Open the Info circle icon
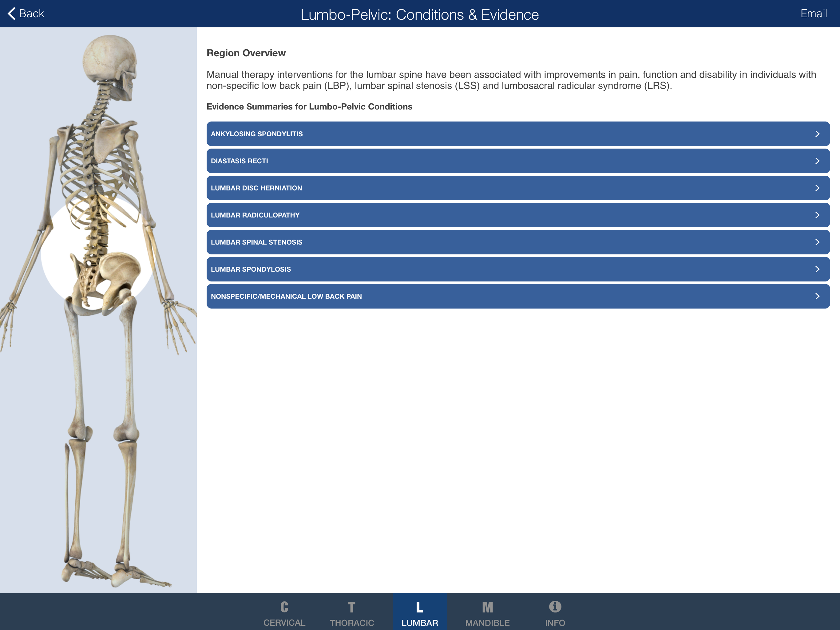The width and height of the screenshot is (840, 630). coord(555,606)
